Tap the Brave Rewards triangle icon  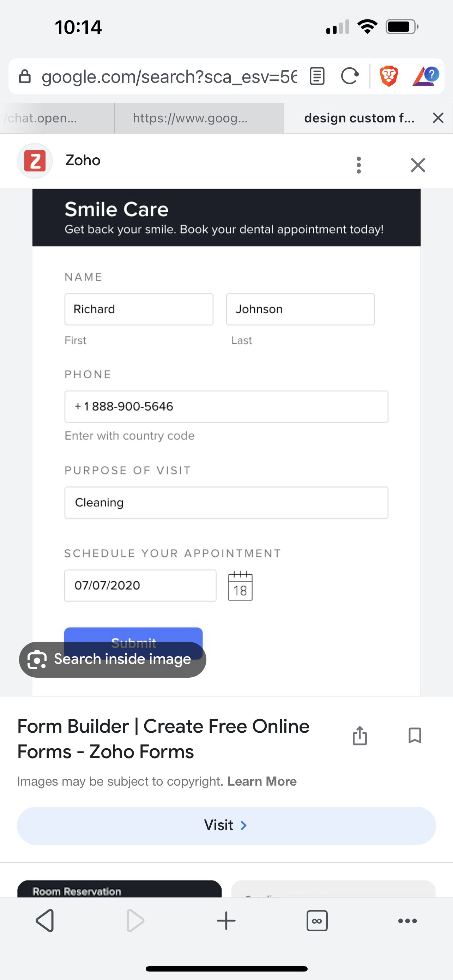(x=425, y=76)
